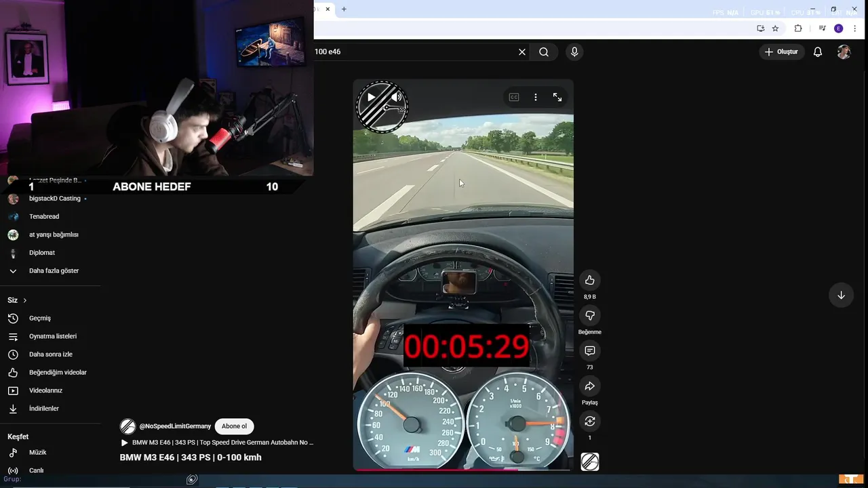Bookmark this page with the star icon
The height and width of the screenshot is (488, 868).
[775, 28]
